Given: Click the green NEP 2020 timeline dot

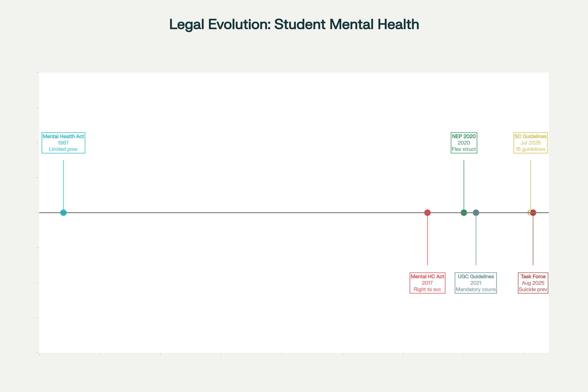Looking at the screenshot, I should click(x=464, y=213).
